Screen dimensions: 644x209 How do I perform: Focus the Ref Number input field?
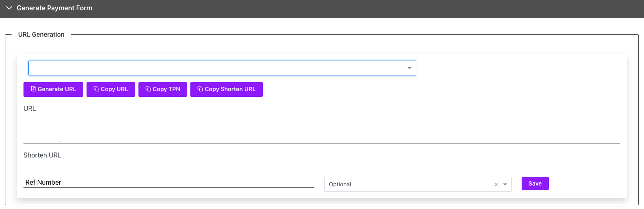coord(169,182)
